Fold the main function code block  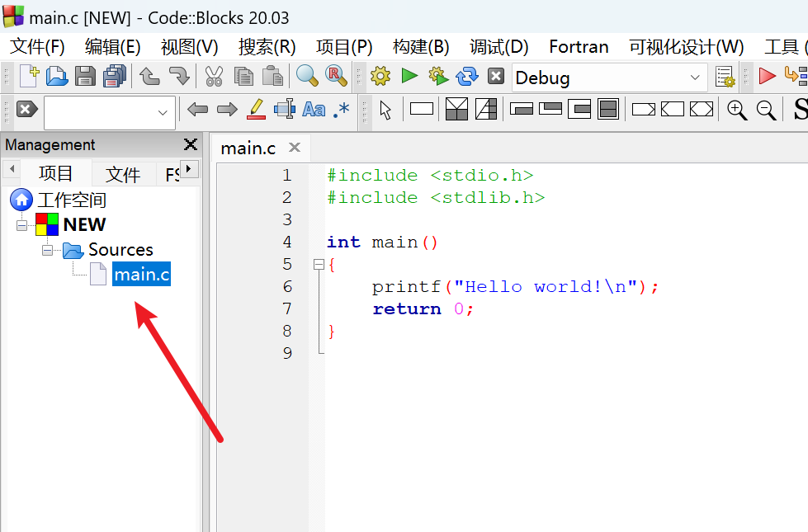click(319, 264)
